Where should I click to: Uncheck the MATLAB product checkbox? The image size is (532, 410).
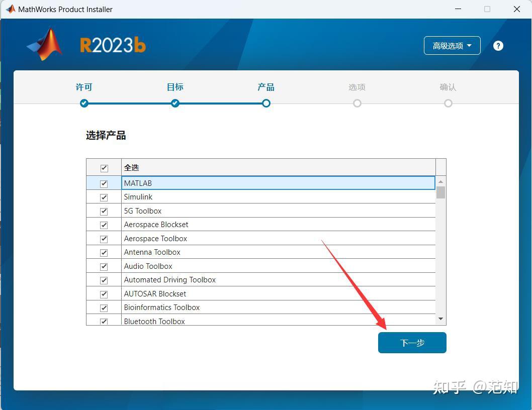coord(104,183)
